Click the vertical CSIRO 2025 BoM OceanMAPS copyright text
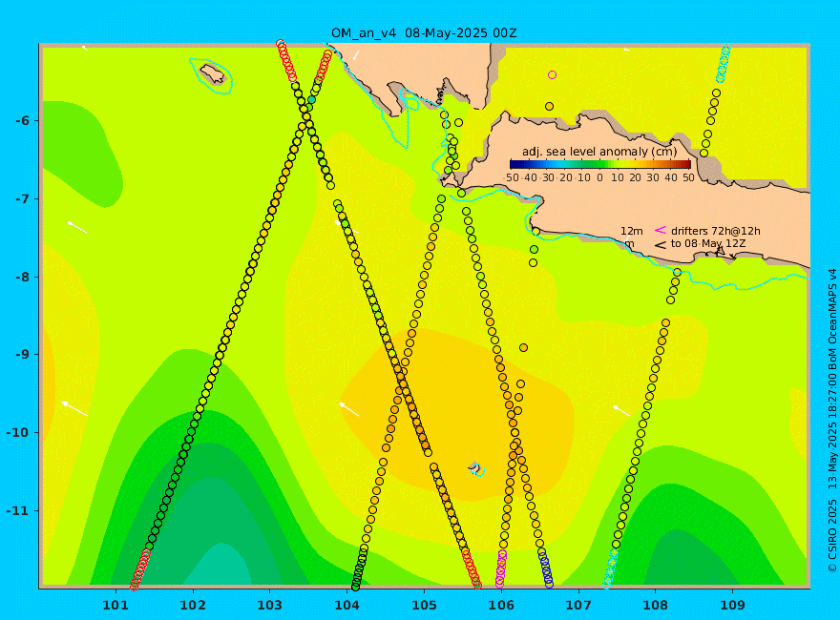 click(x=832, y=421)
